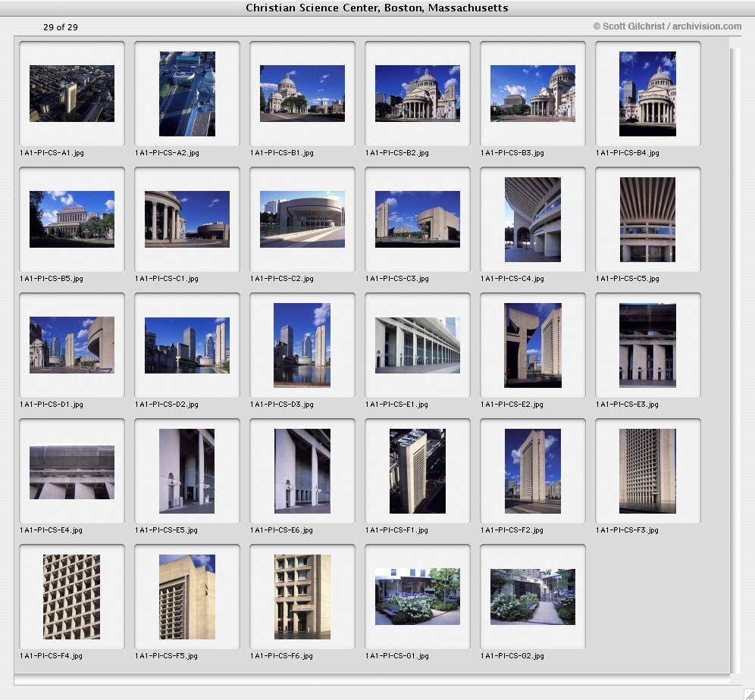Click thumbnail 1A1-PI-CS-D2.jpg
The height and width of the screenshot is (700, 755).
(x=187, y=345)
